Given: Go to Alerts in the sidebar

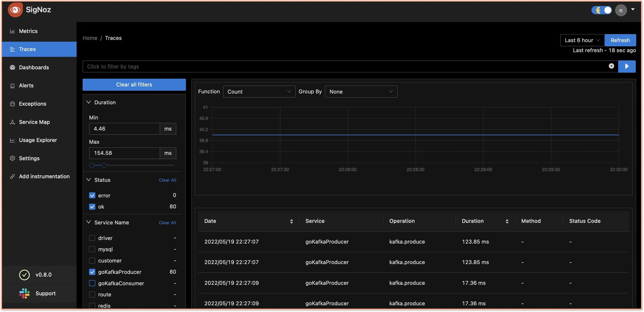Looking at the screenshot, I should (39, 86).
